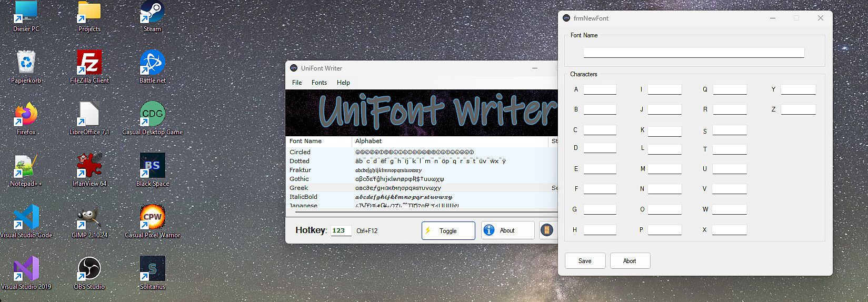
Task: Select the Dotted font row
Action: (x=422, y=161)
